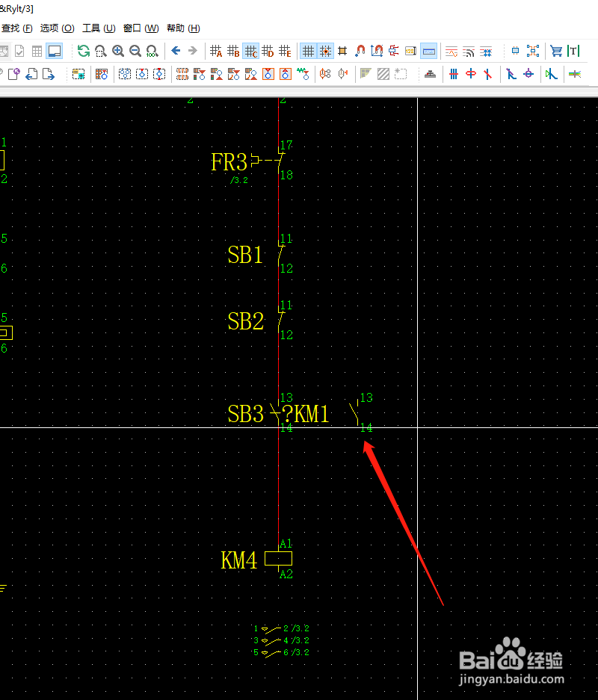Toggle the highlighted coordinate input bar icon
Image resolution: width=598 pixels, height=700 pixels.
[429, 51]
